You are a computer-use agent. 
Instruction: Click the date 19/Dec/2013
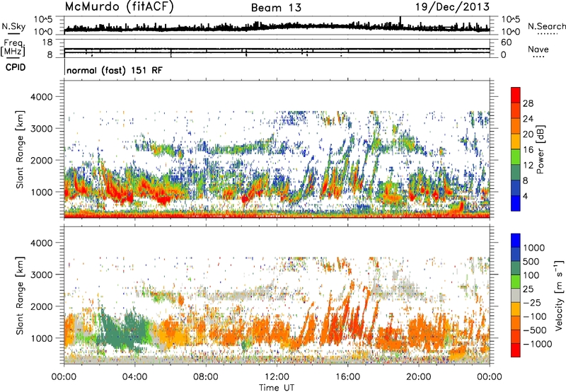tap(452, 7)
